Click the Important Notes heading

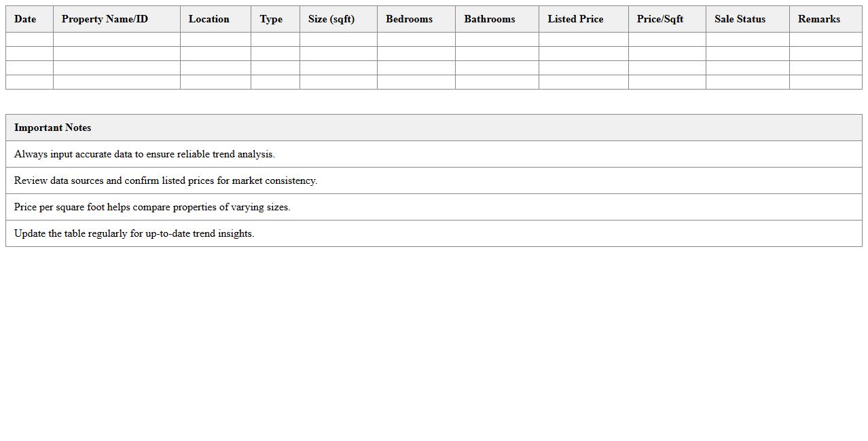pos(52,128)
